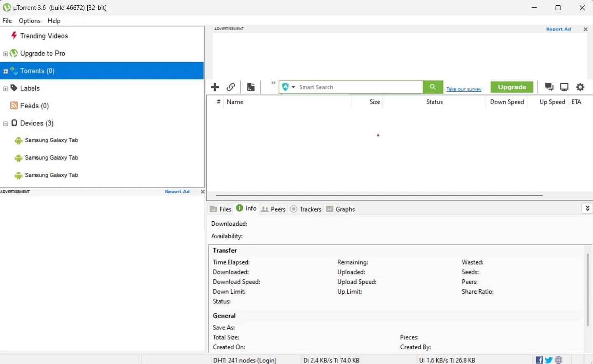The image size is (593, 364).
Task: Collapse the Devices tree node
Action: coord(5,123)
